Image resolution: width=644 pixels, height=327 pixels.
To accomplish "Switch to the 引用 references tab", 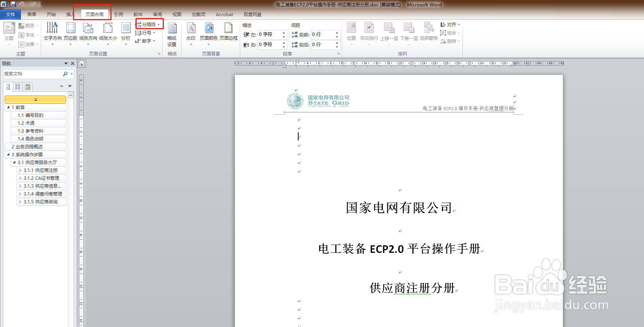I will point(119,14).
